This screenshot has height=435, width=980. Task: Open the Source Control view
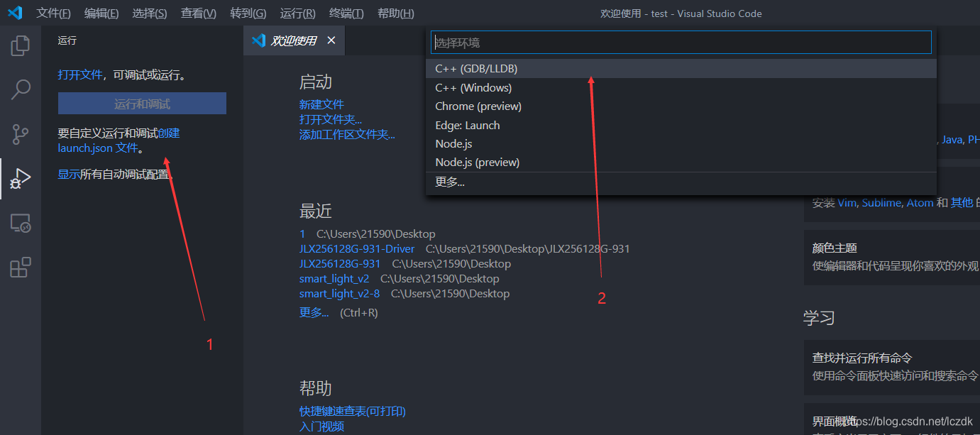coord(20,134)
